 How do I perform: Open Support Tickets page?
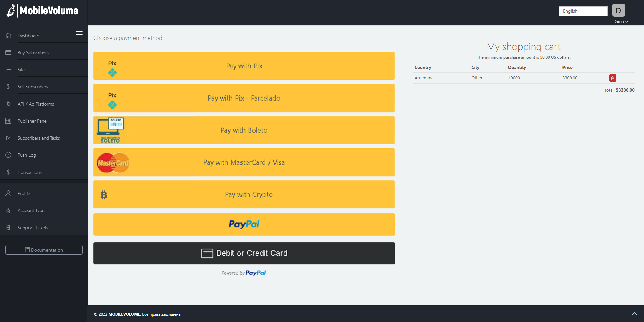[33, 228]
